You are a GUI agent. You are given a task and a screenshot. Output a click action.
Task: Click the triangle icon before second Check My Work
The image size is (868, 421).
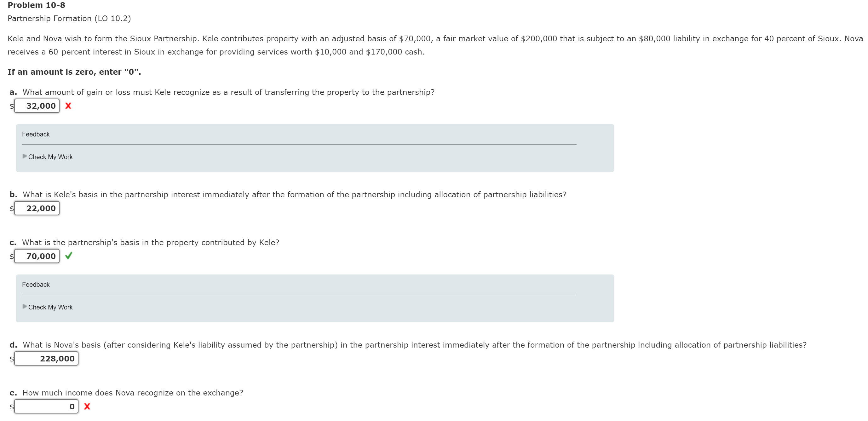pyautogui.click(x=25, y=307)
